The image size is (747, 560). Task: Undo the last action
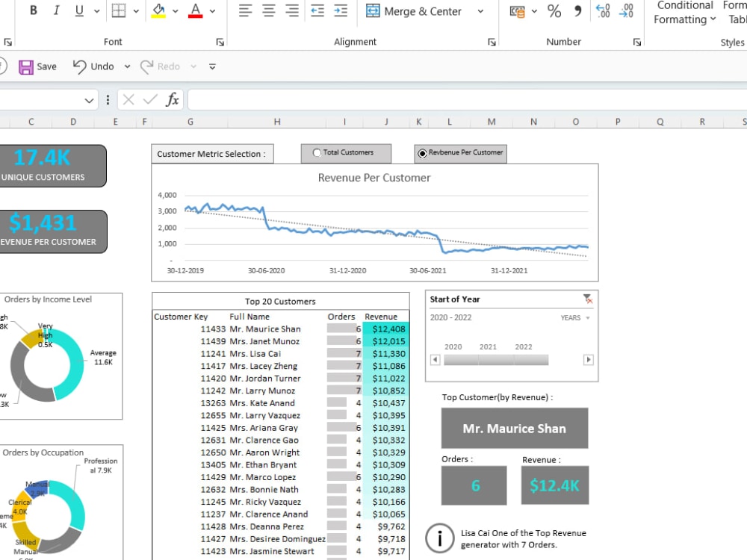point(93,66)
